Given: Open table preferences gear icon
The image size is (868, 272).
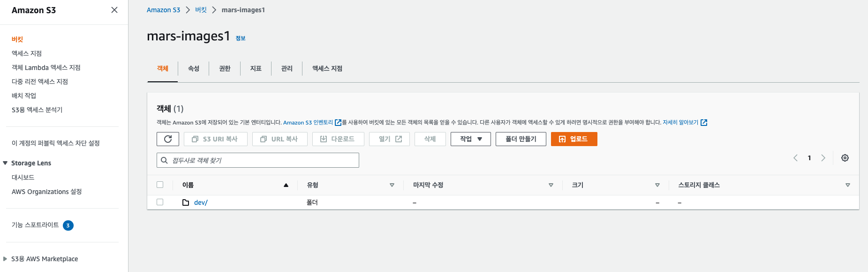Looking at the screenshot, I should tap(845, 158).
